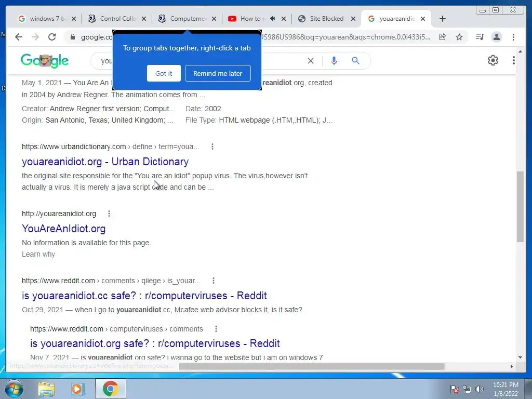Viewport: 532px width, 399px height.
Task: Open a new tab with the plus icon
Action: coord(443,19)
